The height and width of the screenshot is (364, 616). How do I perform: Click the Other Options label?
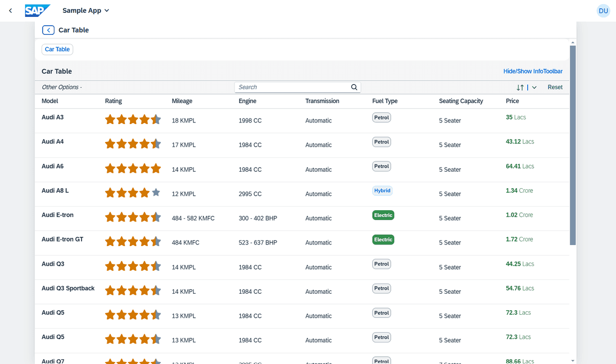pyautogui.click(x=62, y=87)
